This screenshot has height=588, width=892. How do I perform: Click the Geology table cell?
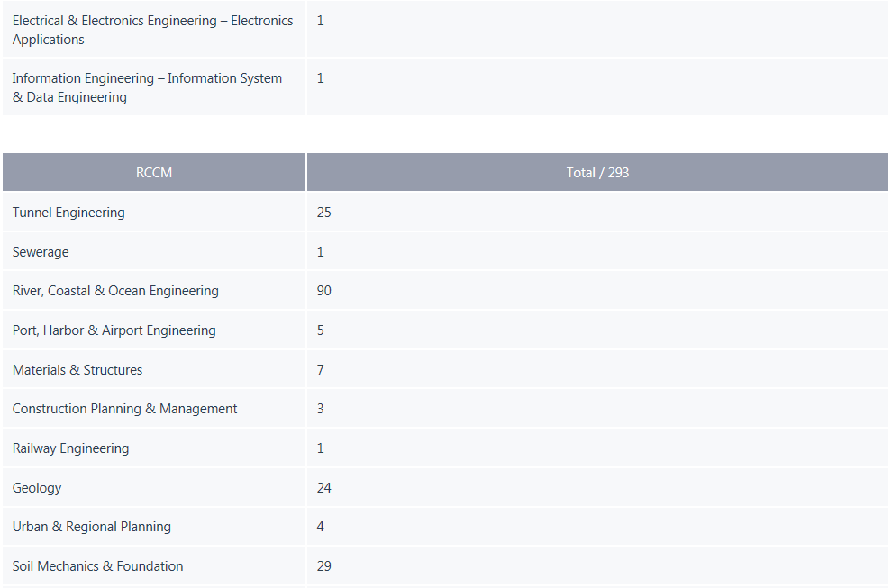click(153, 487)
